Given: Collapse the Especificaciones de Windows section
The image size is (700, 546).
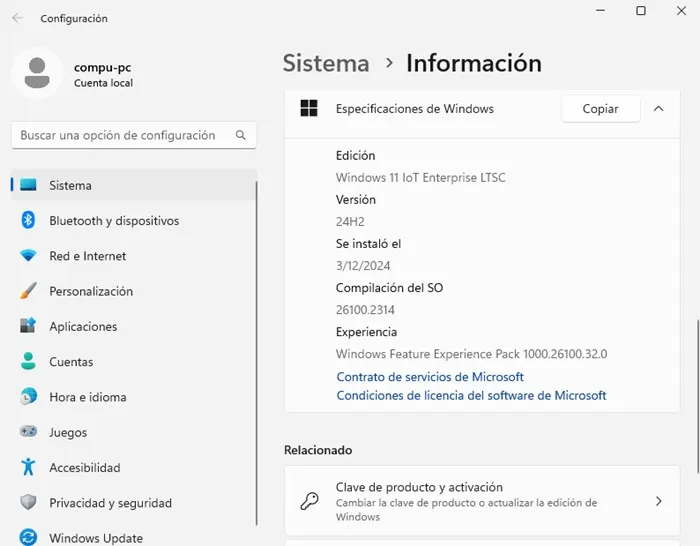Looking at the screenshot, I should [658, 108].
